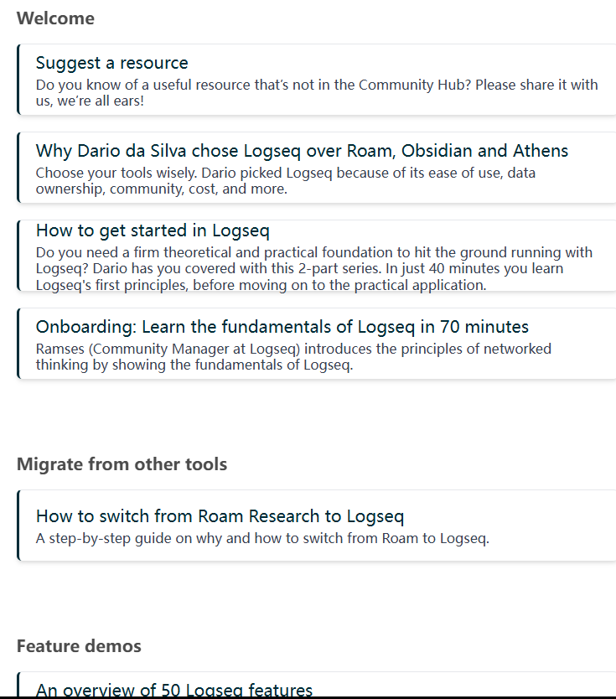This screenshot has width=616, height=699.
Task: Click the 'Welcome' section heading
Action: tap(55, 18)
